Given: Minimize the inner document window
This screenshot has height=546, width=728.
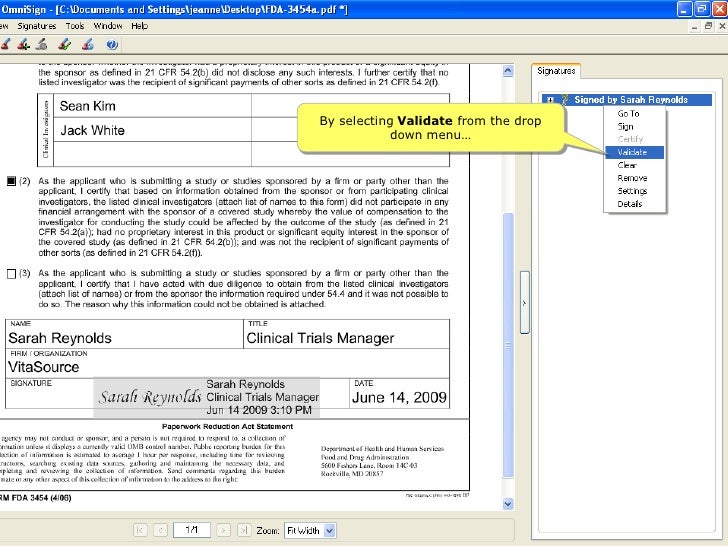Looking at the screenshot, I should pyautogui.click(x=694, y=26).
